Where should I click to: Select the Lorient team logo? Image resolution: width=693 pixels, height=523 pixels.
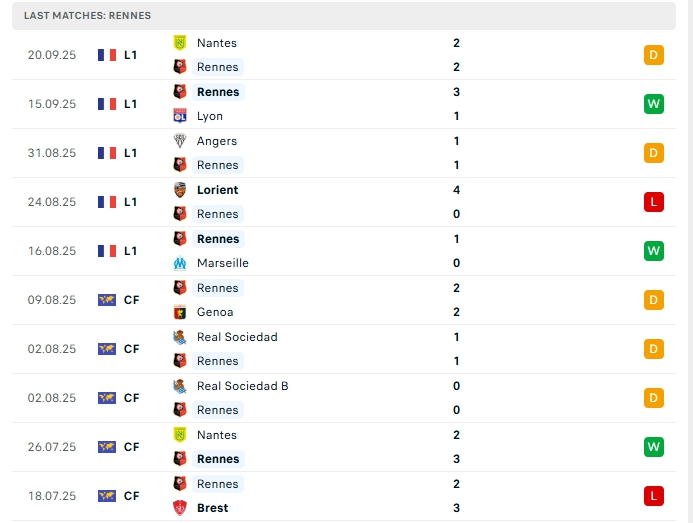(x=180, y=190)
